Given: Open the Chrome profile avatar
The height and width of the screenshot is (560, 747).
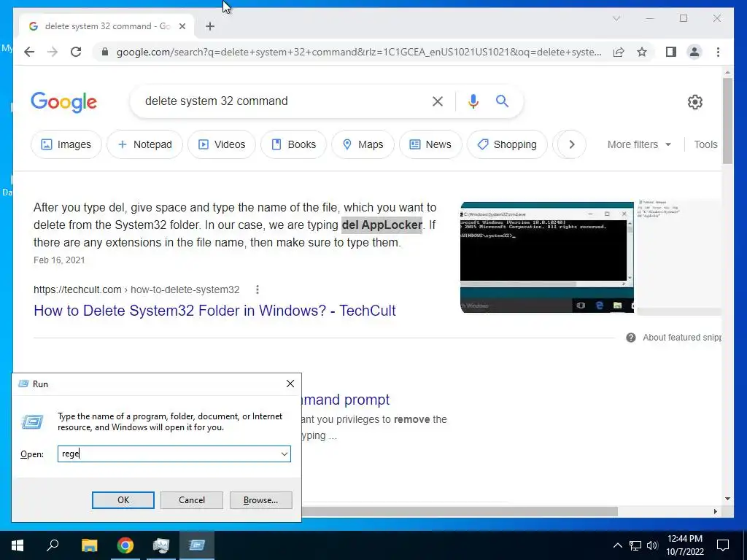Looking at the screenshot, I should [x=694, y=52].
